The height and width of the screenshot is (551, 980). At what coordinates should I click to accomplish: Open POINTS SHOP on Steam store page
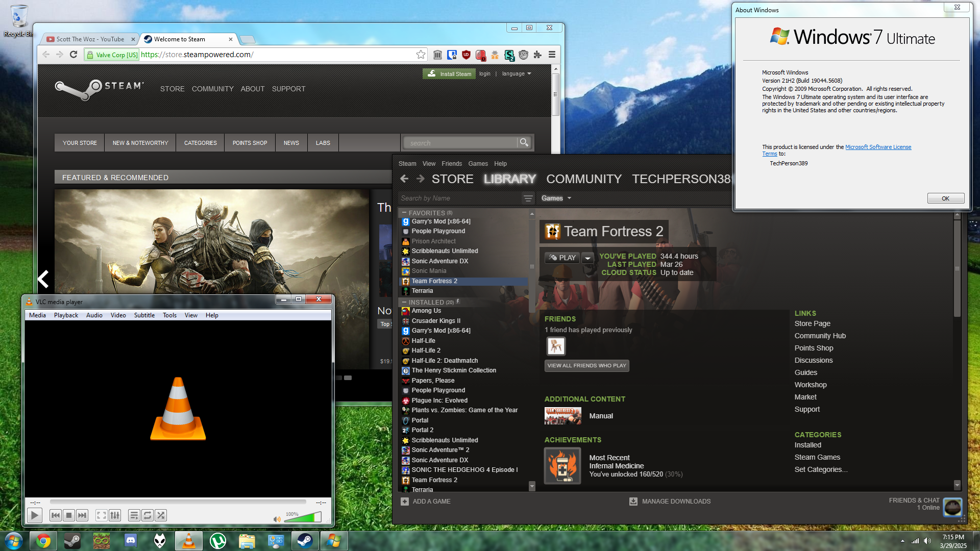click(x=250, y=143)
